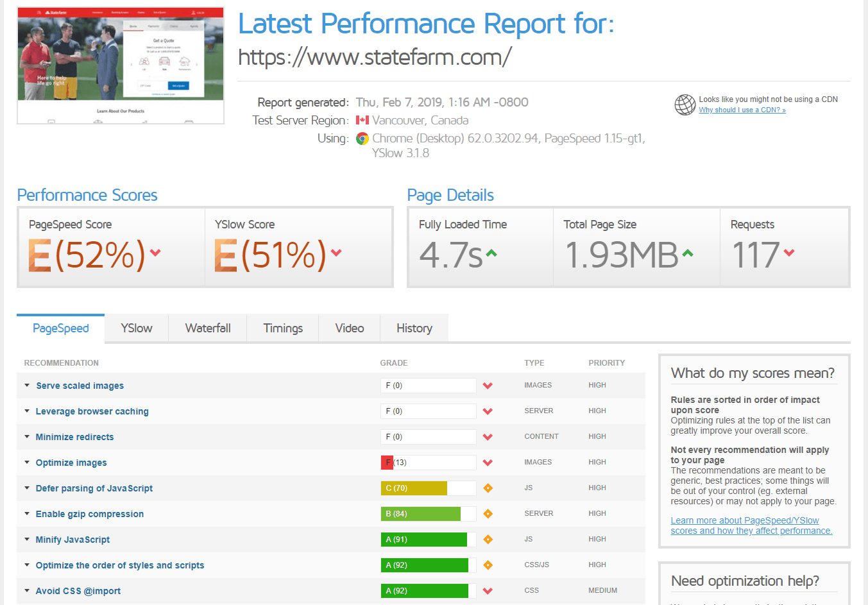Click the 117 requests value
Viewport: 868px width, 605px height.
pos(756,255)
